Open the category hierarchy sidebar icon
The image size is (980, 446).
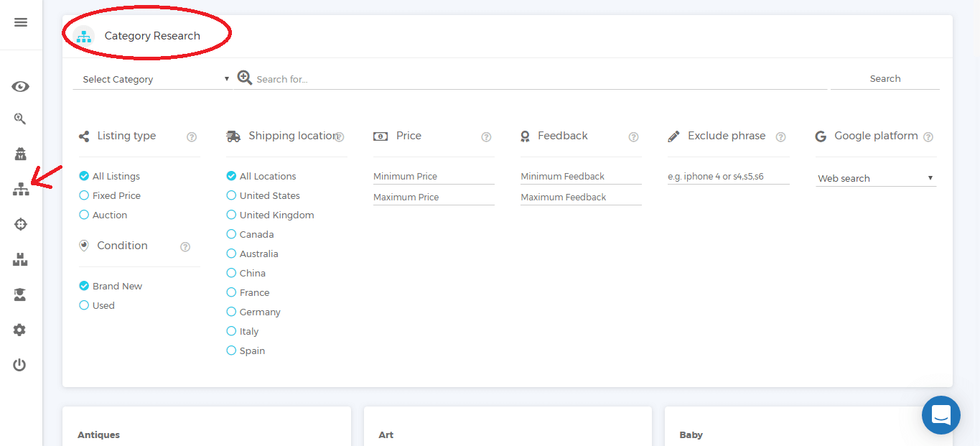tap(21, 190)
